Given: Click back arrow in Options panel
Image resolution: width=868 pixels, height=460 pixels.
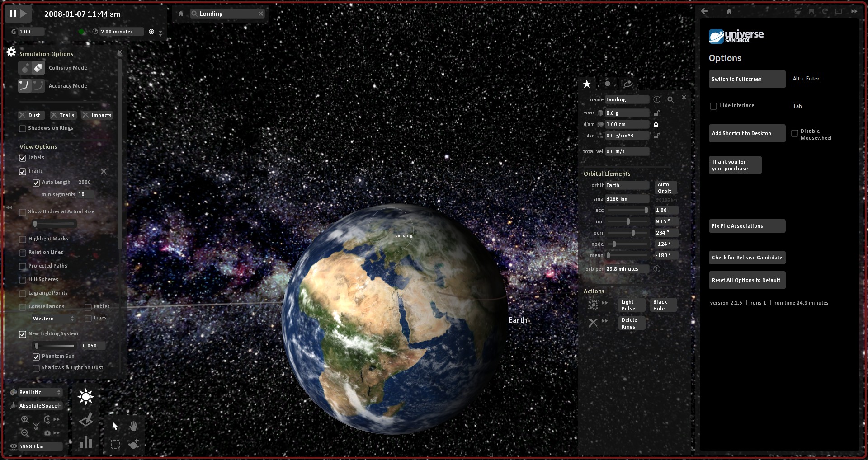Looking at the screenshot, I should [x=704, y=11].
